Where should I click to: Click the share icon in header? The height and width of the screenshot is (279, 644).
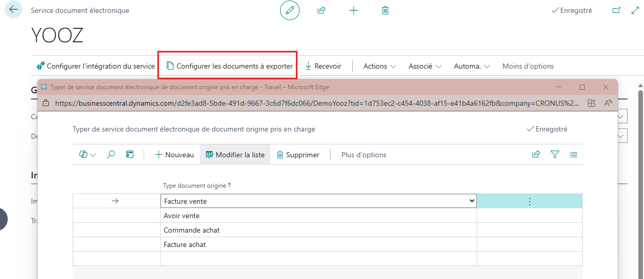pyautogui.click(x=322, y=10)
